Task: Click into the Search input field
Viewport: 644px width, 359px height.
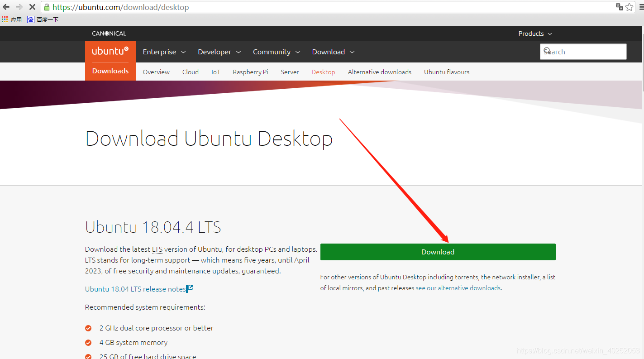Action: pos(583,52)
